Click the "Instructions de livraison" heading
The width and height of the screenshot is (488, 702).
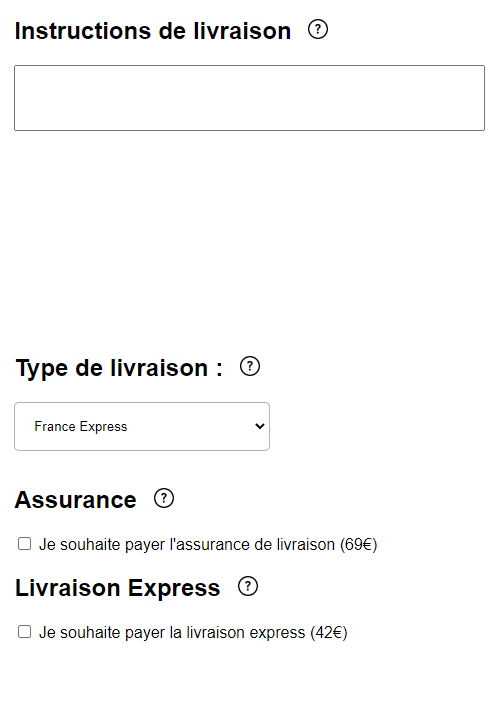[x=153, y=31]
